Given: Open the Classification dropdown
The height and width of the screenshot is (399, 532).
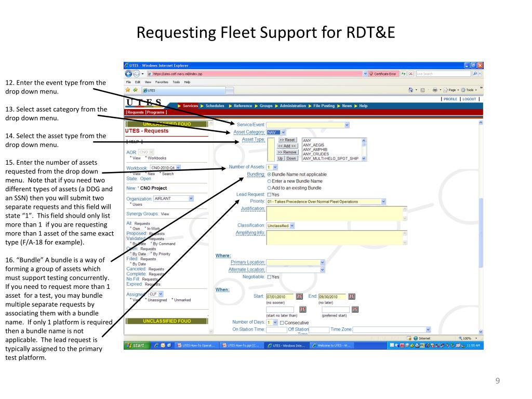Looking at the screenshot, I should pyautogui.click(x=281, y=225).
